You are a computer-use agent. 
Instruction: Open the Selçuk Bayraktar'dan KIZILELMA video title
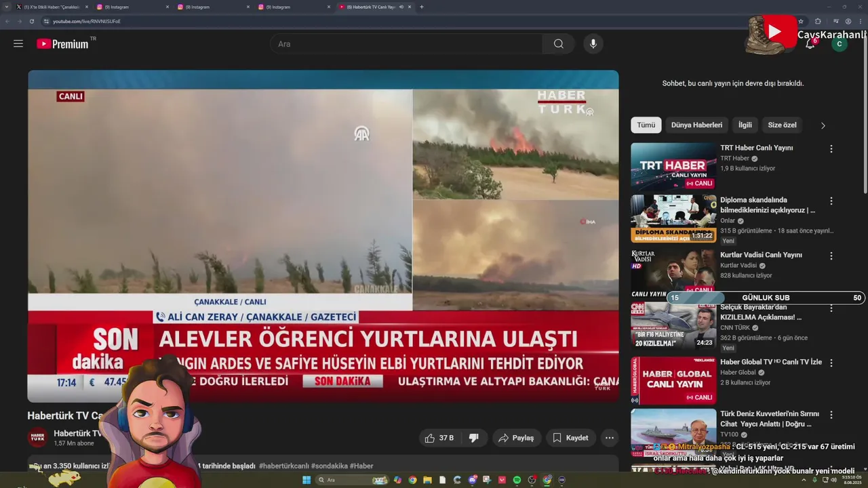tap(761, 312)
